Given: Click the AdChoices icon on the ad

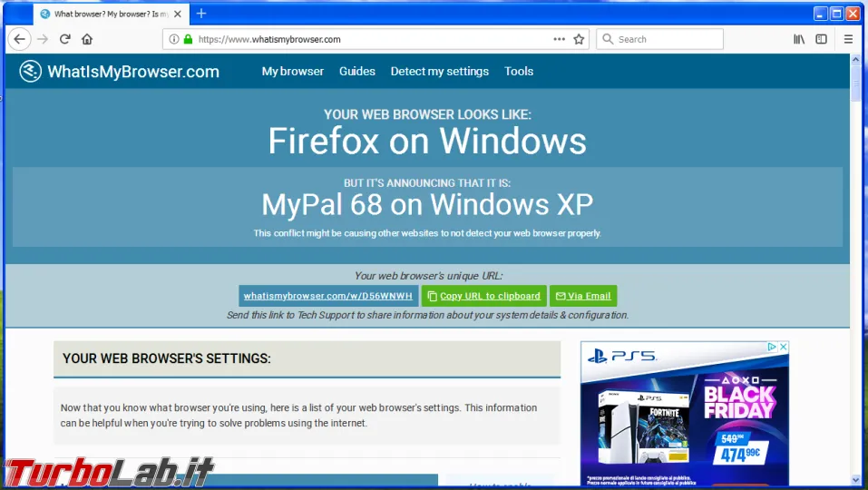Looking at the screenshot, I should [772, 347].
